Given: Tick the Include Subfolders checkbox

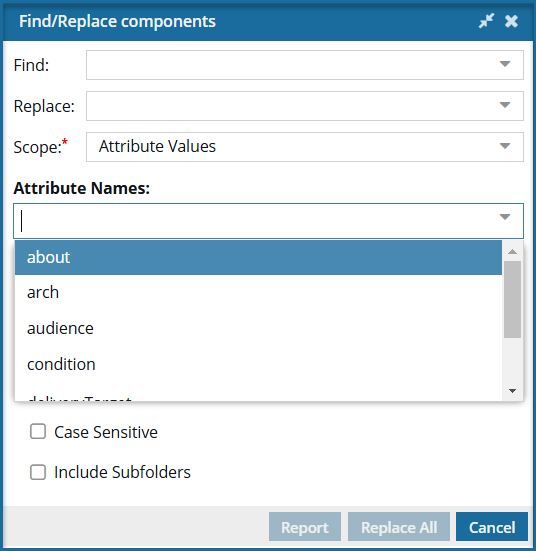Looking at the screenshot, I should tap(38, 472).
